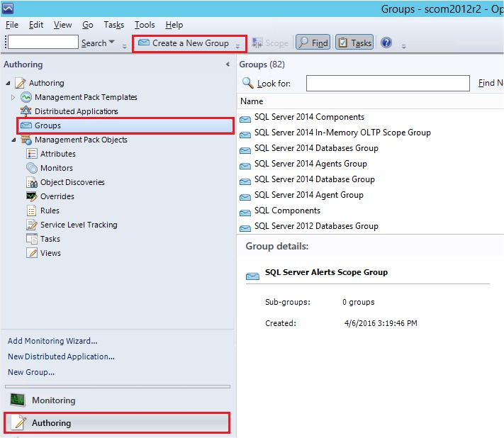Viewport: 504px width, 438px height.
Task: Open the Search dropdown arrow
Action: tap(111, 42)
